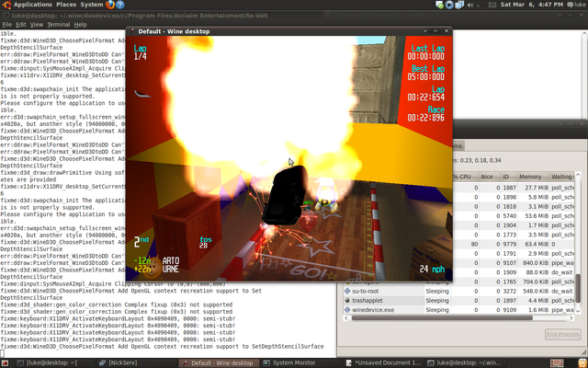Click process ID 1887 cell

(510, 188)
